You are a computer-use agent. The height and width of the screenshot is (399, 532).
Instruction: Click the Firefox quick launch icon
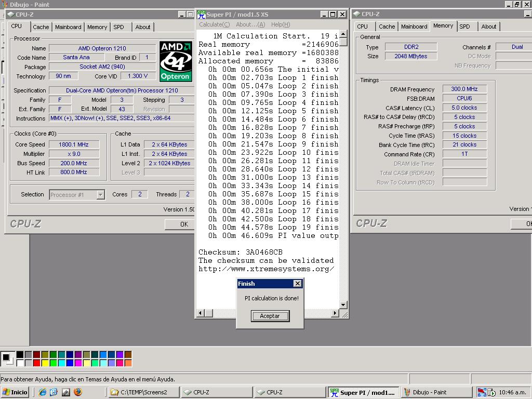(x=78, y=392)
